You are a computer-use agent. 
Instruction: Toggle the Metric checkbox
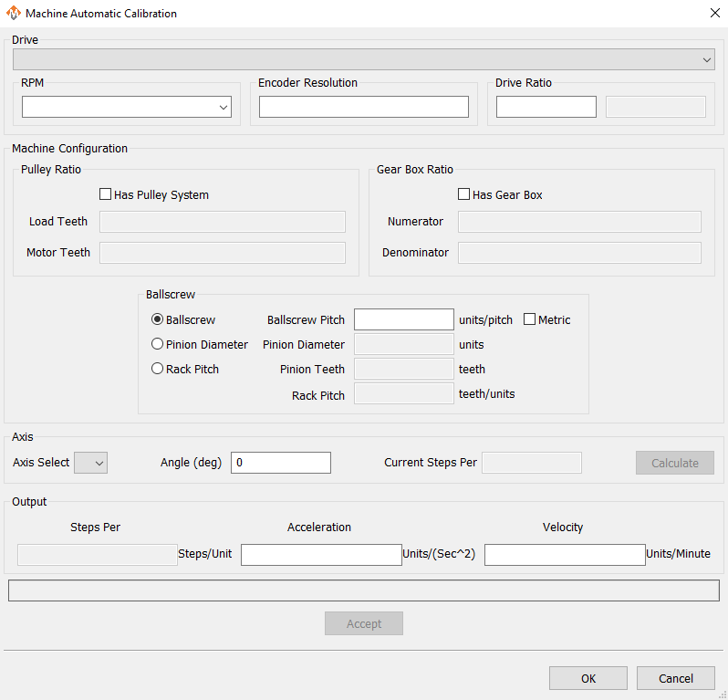[529, 319]
